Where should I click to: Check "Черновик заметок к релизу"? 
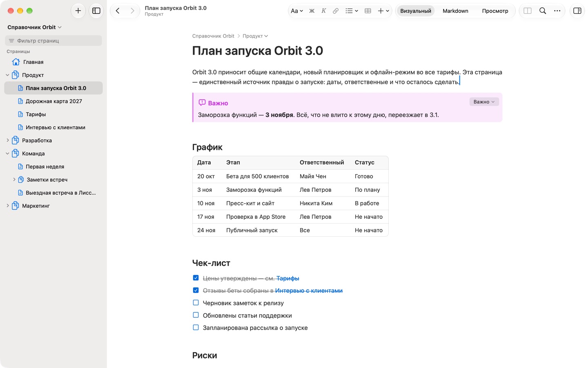click(196, 303)
